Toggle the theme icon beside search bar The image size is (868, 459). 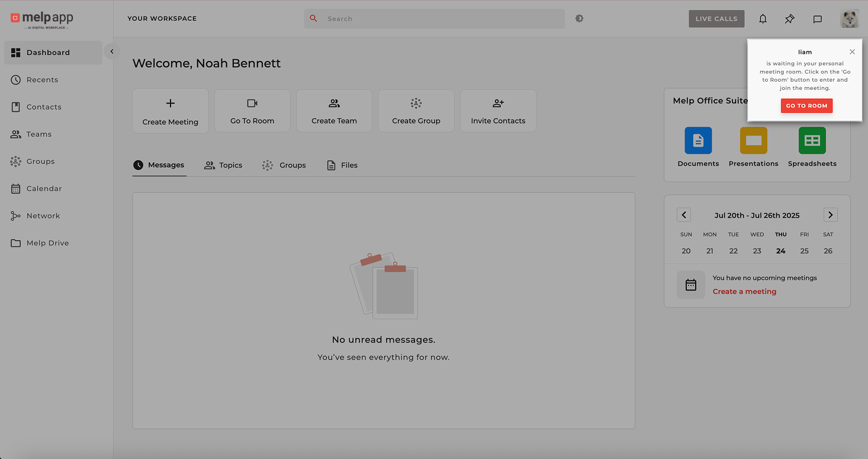[579, 18]
